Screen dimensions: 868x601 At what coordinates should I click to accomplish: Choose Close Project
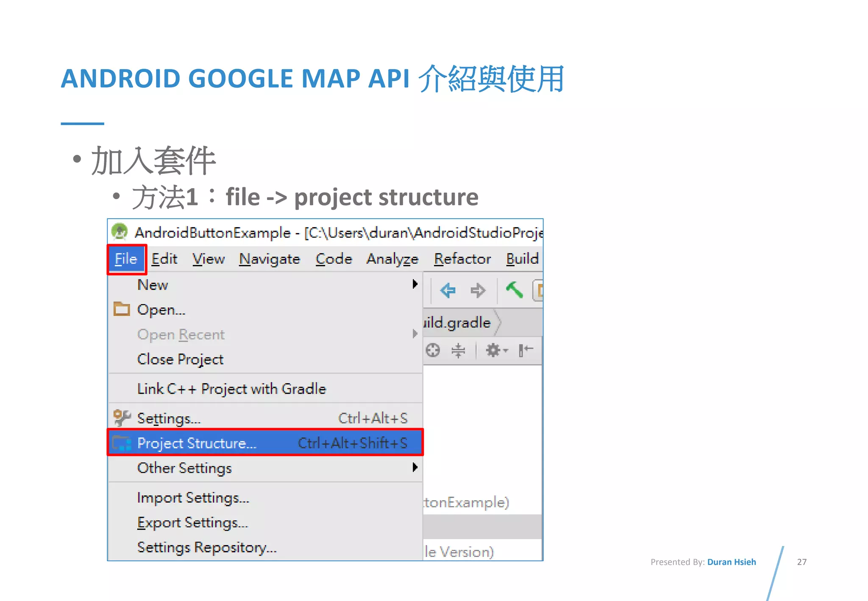(265, 359)
